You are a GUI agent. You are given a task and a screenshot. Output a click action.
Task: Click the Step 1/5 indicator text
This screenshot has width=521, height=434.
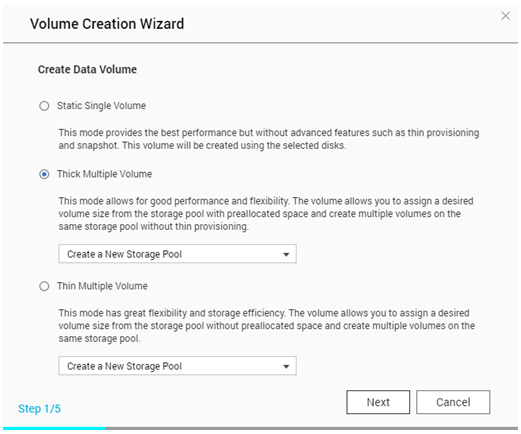pos(39,408)
